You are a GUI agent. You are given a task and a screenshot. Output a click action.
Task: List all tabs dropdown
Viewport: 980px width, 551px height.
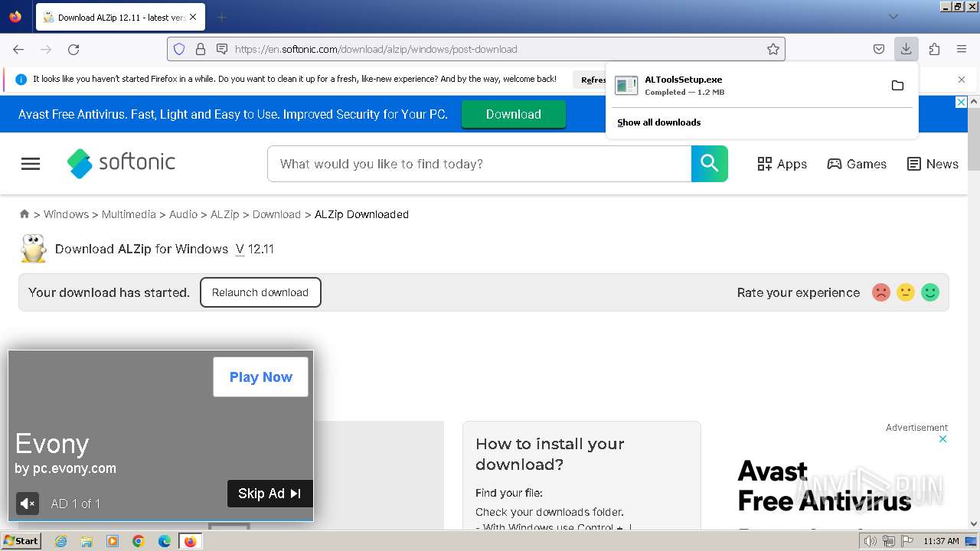[x=893, y=17]
